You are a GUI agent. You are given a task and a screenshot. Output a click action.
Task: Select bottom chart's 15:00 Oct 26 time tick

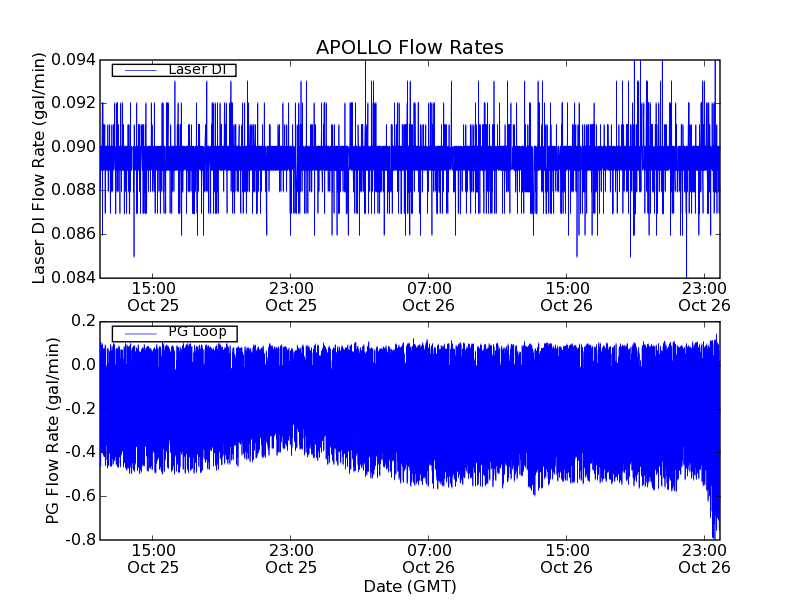tap(567, 559)
